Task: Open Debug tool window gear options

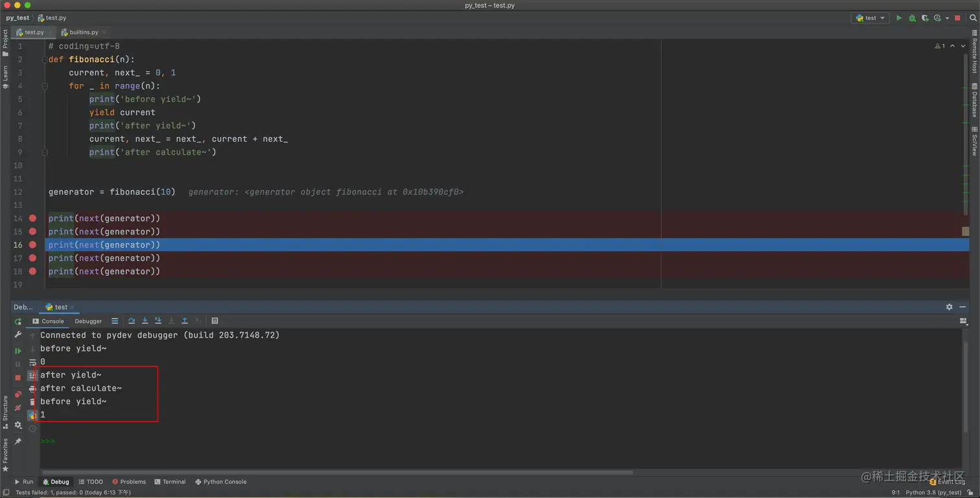Action: point(949,307)
